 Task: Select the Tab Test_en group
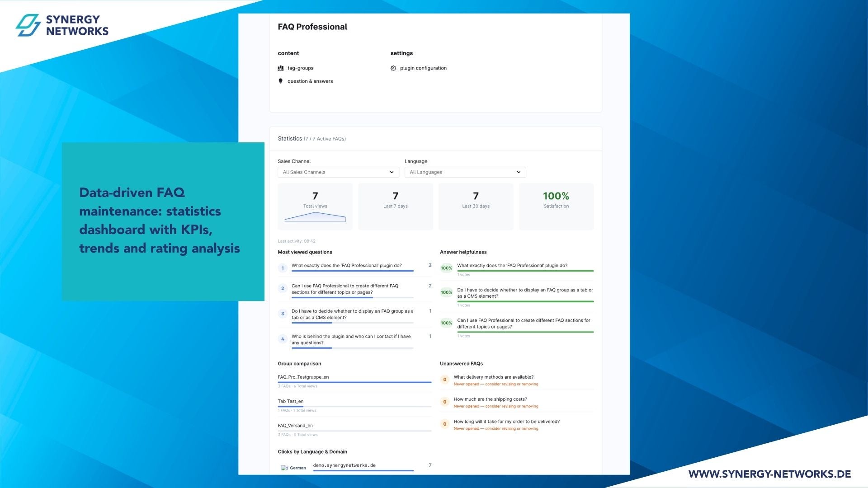click(291, 402)
